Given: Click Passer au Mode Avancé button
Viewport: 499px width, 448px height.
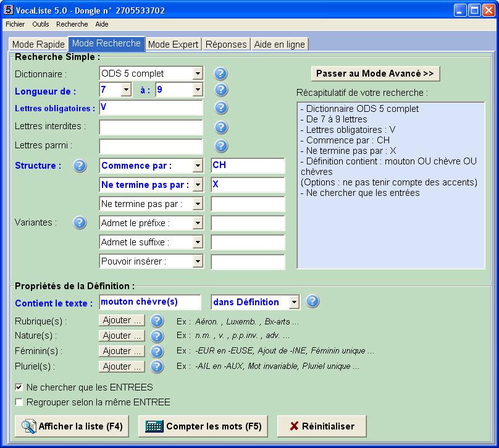Looking at the screenshot, I should [x=375, y=74].
